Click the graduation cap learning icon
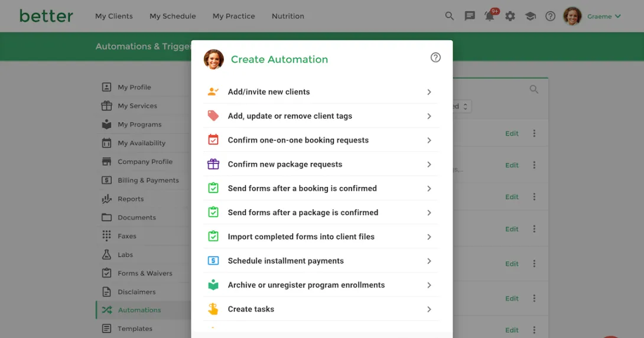Viewport: 644px width, 338px height. 531,17
